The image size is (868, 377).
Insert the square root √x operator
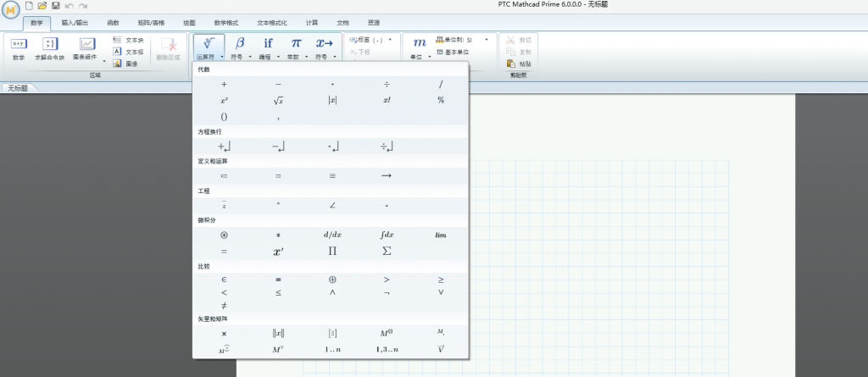coord(278,101)
